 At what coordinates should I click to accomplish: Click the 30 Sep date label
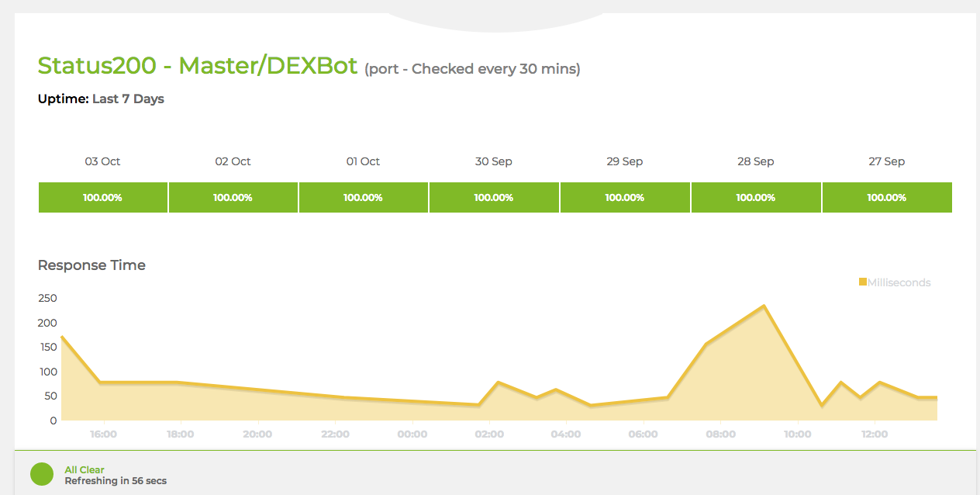tap(494, 161)
